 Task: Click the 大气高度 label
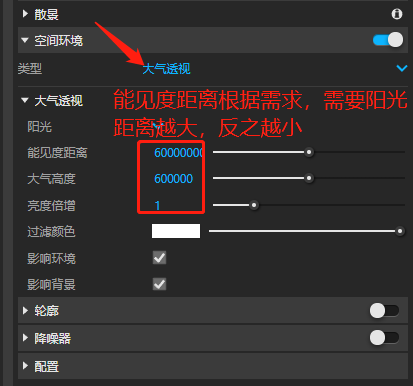click(51, 179)
